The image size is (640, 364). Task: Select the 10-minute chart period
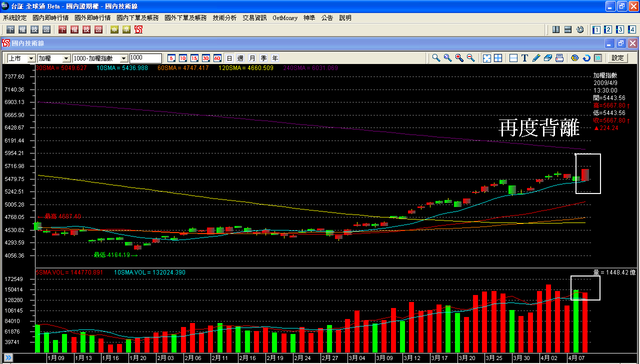[183, 58]
